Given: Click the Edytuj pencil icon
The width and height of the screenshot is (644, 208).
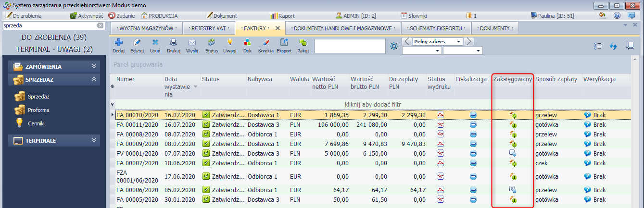Looking at the screenshot, I should pyautogui.click(x=137, y=43).
